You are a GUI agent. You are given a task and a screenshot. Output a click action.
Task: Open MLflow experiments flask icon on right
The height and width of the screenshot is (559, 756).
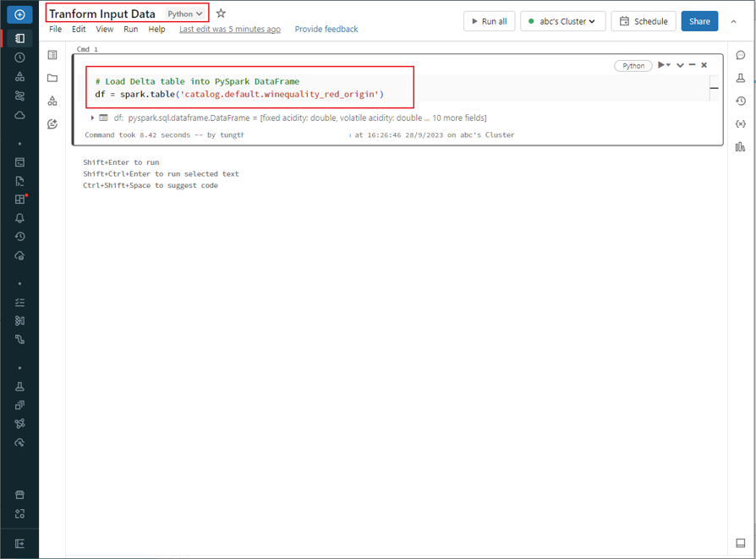click(x=741, y=78)
